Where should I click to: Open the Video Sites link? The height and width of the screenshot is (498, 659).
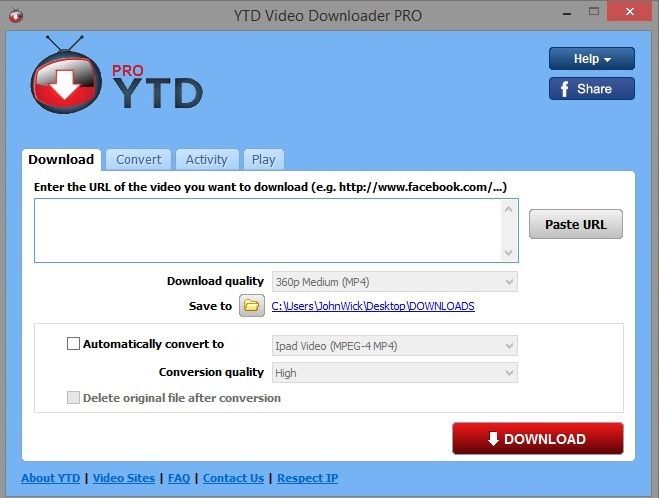(124, 478)
